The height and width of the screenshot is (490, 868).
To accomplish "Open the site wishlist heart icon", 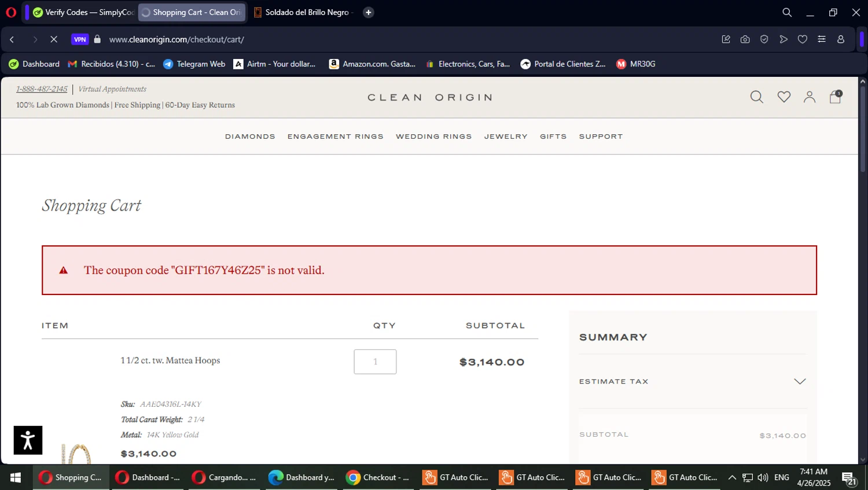I will [x=784, y=97].
